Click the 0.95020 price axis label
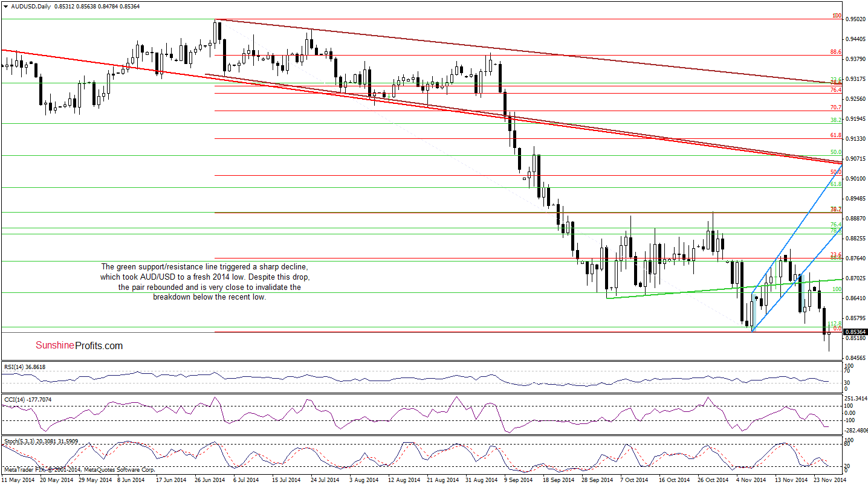 856,19
